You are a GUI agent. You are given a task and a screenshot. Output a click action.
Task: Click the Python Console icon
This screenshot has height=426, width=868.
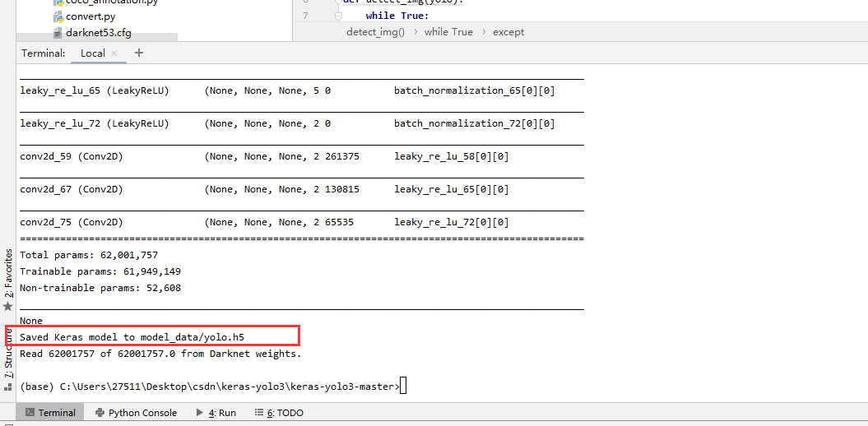point(100,413)
